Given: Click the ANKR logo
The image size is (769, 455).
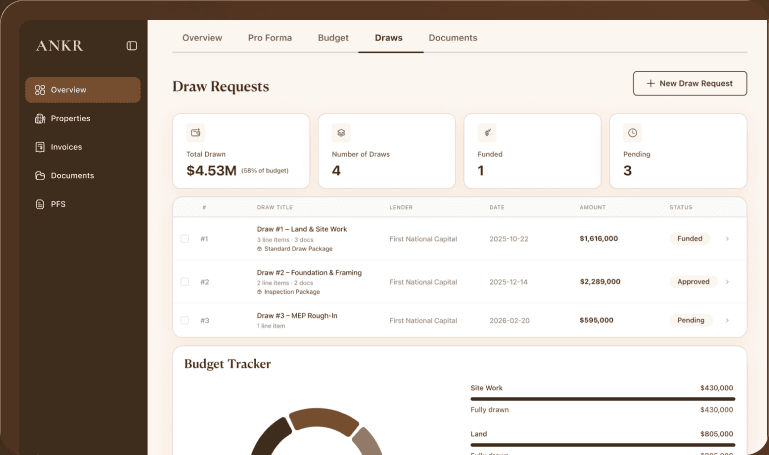Looking at the screenshot, I should pyautogui.click(x=59, y=46).
